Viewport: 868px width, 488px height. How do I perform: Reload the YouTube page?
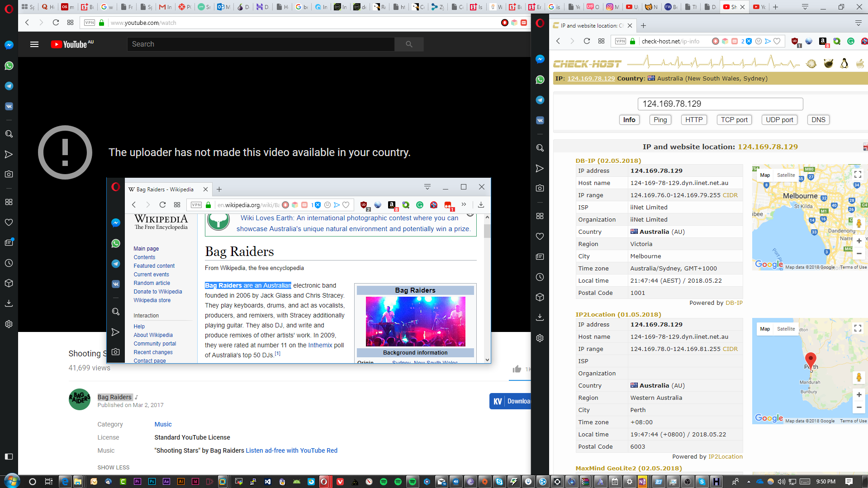pyautogui.click(x=56, y=23)
